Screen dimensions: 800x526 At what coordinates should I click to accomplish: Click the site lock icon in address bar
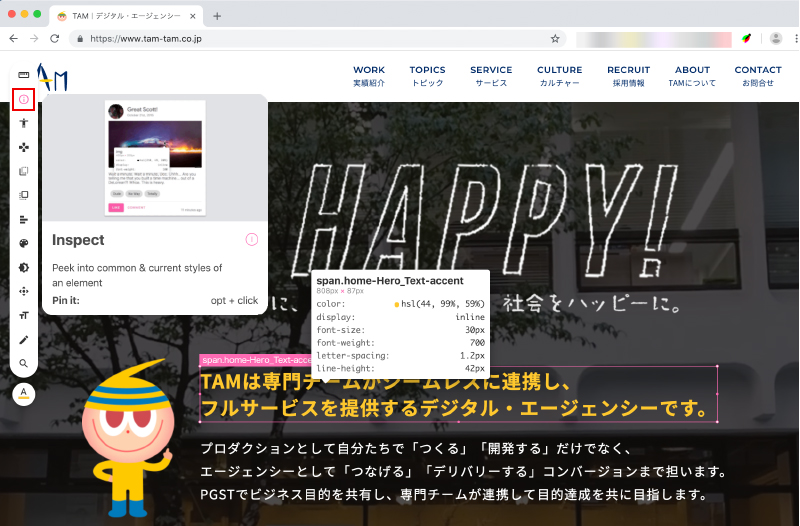tap(80, 39)
